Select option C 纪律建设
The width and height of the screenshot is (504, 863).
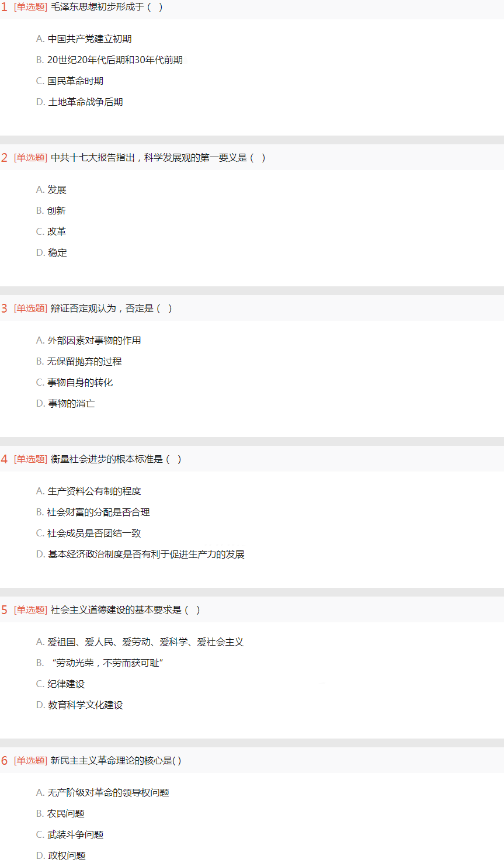point(61,684)
